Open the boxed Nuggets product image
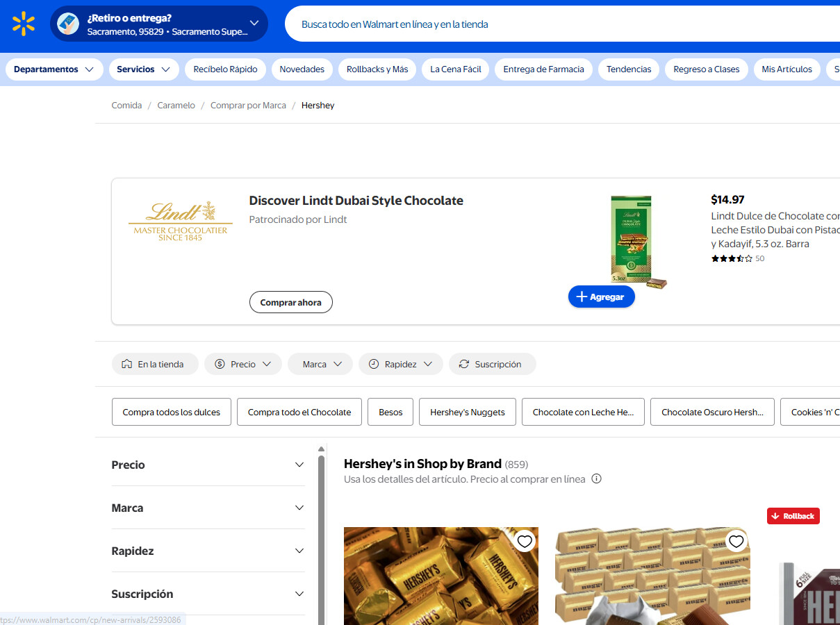This screenshot has width=840, height=625. click(652, 576)
